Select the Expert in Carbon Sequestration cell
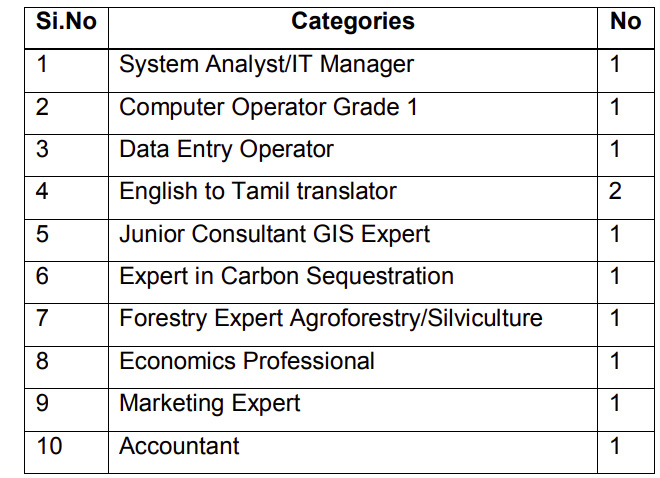This screenshot has width=660, height=478. click(286, 276)
